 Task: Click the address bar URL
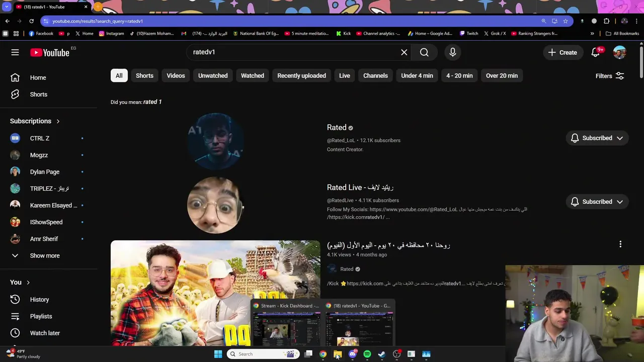98,21
